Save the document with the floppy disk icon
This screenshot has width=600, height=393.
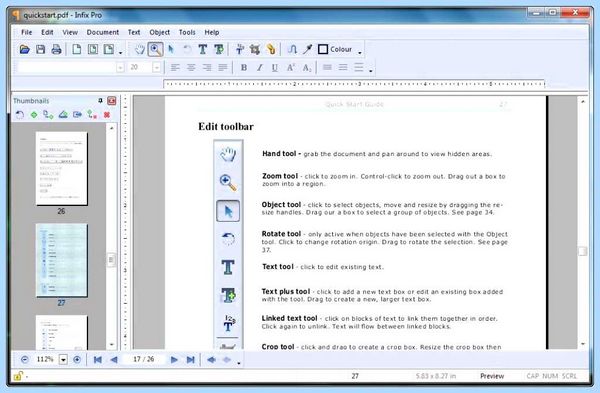click(x=41, y=49)
